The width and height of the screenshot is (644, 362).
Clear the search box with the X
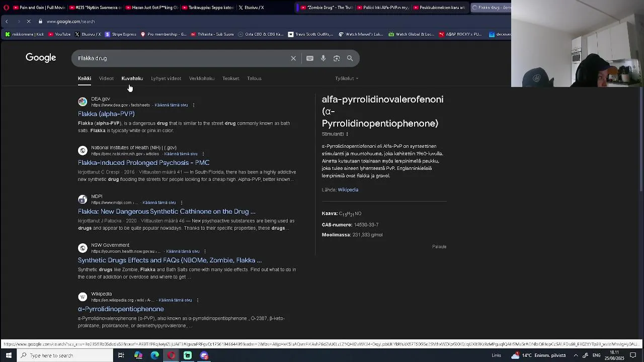coord(293,58)
